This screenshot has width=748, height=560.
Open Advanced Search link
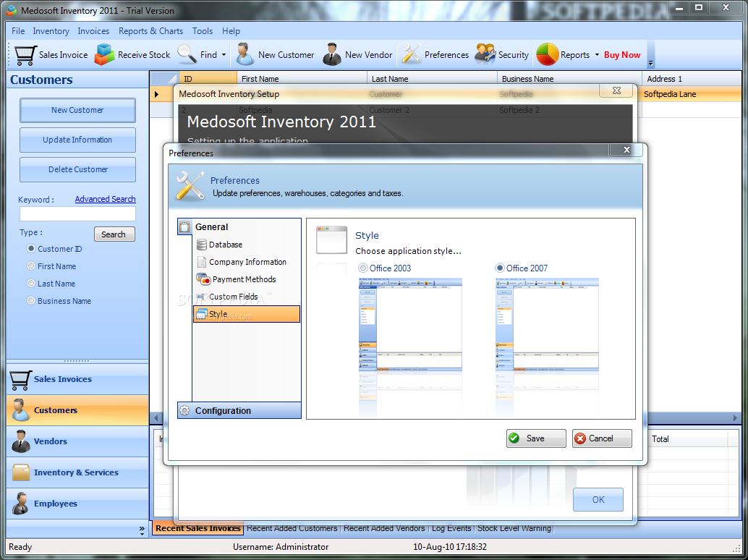pos(106,199)
